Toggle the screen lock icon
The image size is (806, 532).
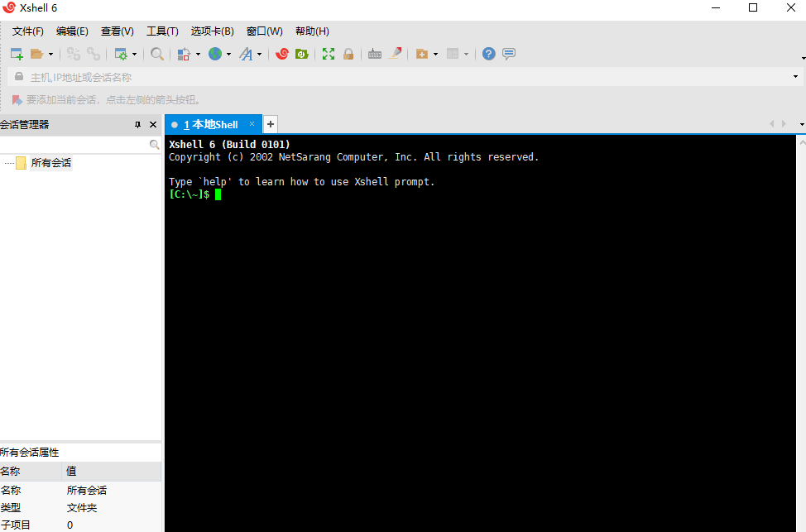pyautogui.click(x=348, y=53)
